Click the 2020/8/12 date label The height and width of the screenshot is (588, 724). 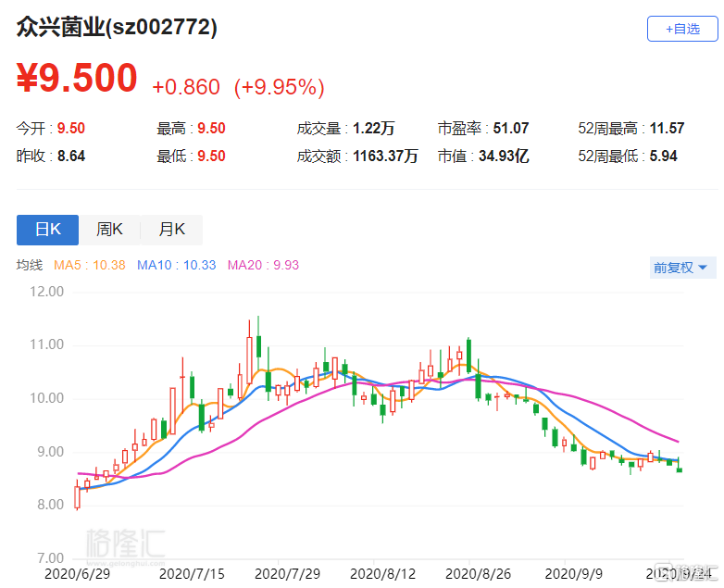(x=382, y=574)
